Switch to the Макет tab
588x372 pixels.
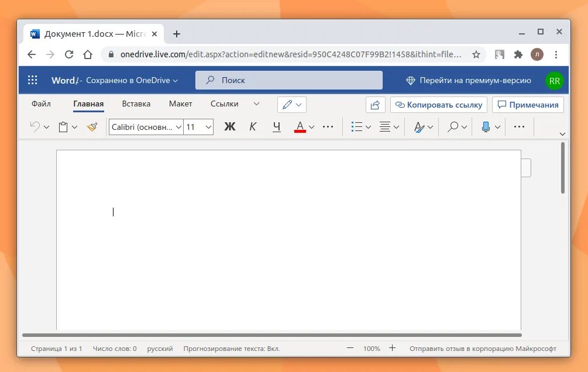(x=180, y=104)
